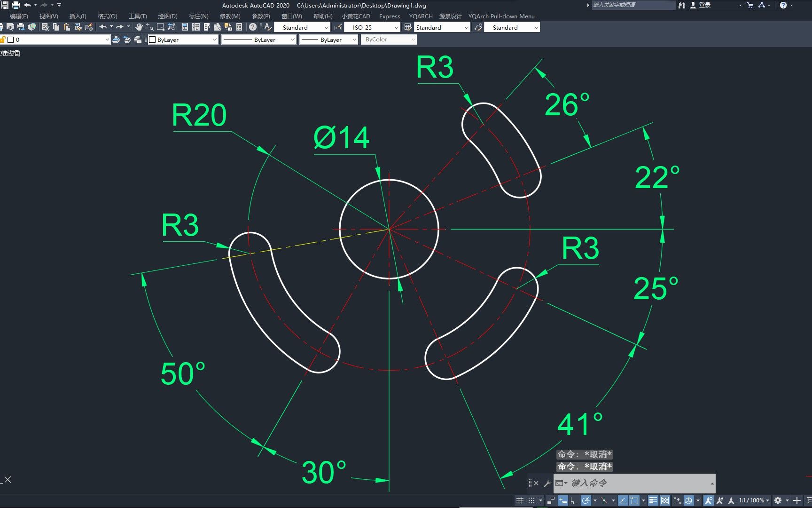Open Autodesk App Store cart icon
This screenshot has width=812, height=508.
[750, 5]
